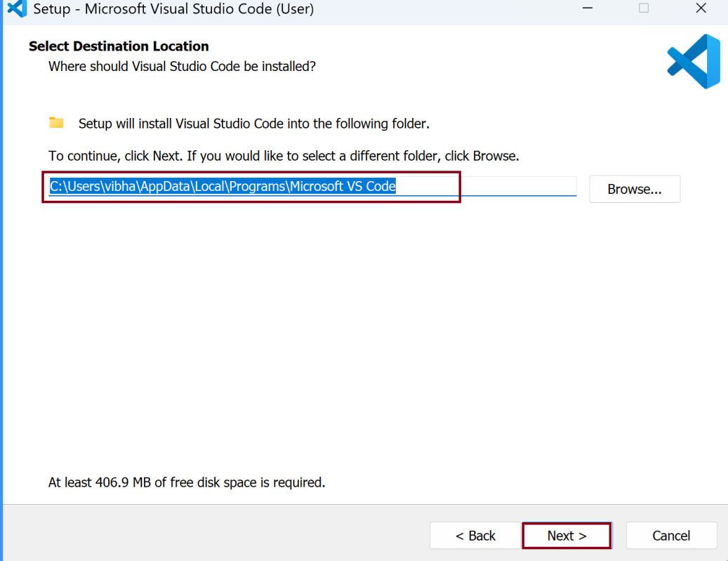Click the free disk space requirement text

pos(186,482)
